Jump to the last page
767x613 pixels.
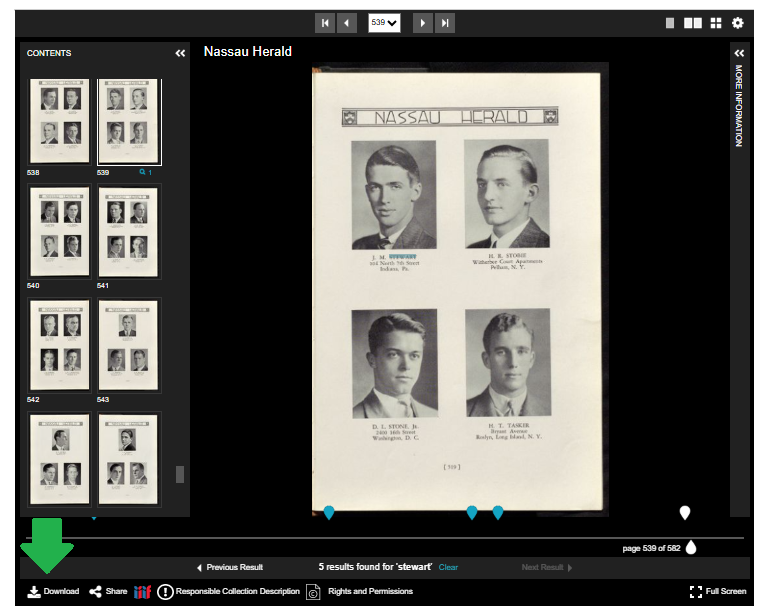pyautogui.click(x=445, y=23)
